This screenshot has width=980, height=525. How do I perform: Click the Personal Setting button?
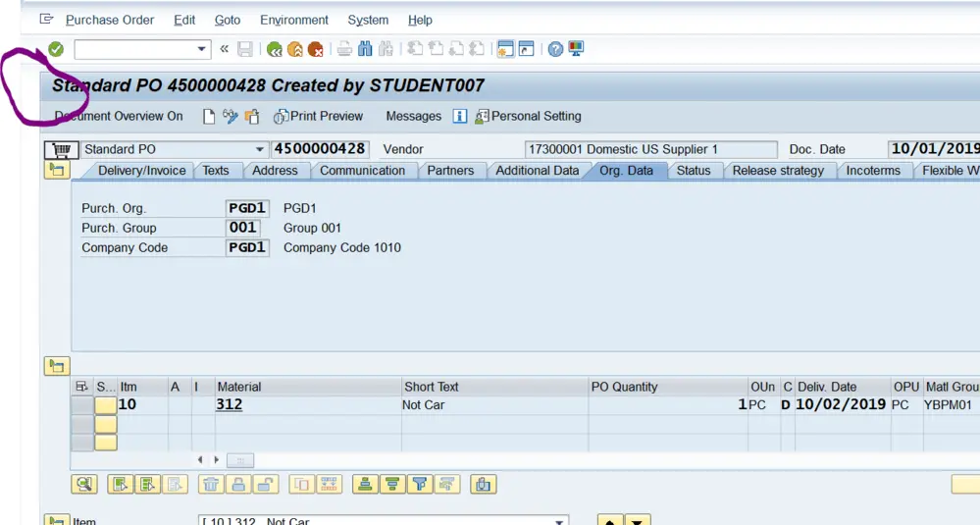click(528, 116)
